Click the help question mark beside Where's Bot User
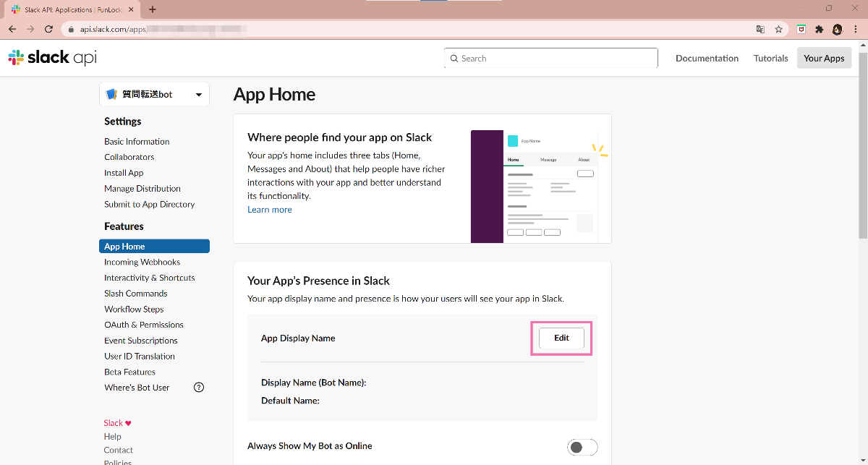Viewport: 868px width, 465px height. (199, 388)
